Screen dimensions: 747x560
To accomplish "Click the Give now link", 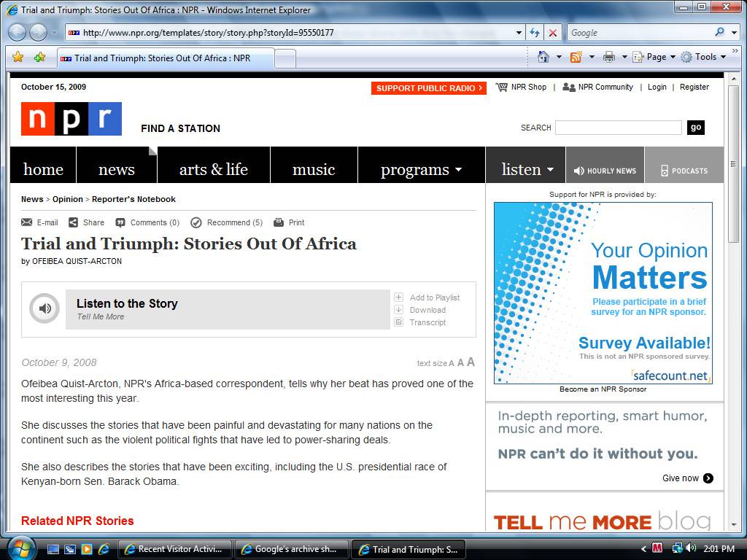I will [687, 478].
